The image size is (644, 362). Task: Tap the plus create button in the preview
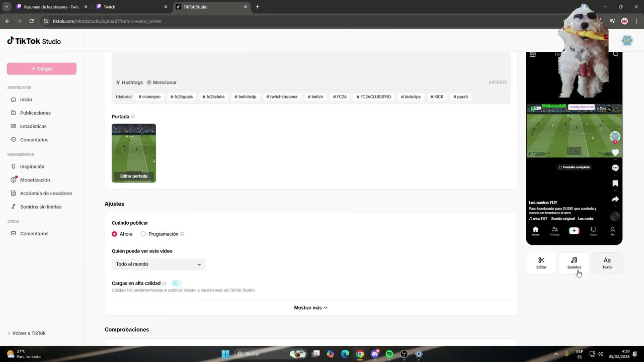pyautogui.click(x=574, y=231)
